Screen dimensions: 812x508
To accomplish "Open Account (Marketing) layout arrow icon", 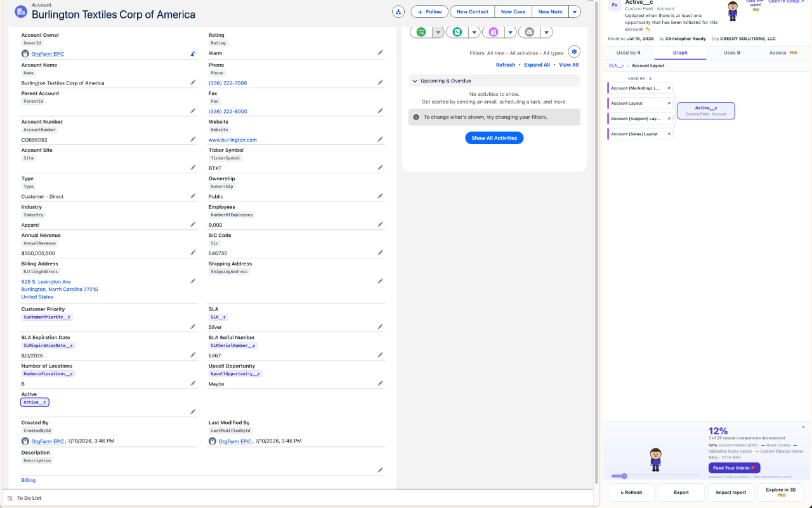I will pyautogui.click(x=669, y=88).
